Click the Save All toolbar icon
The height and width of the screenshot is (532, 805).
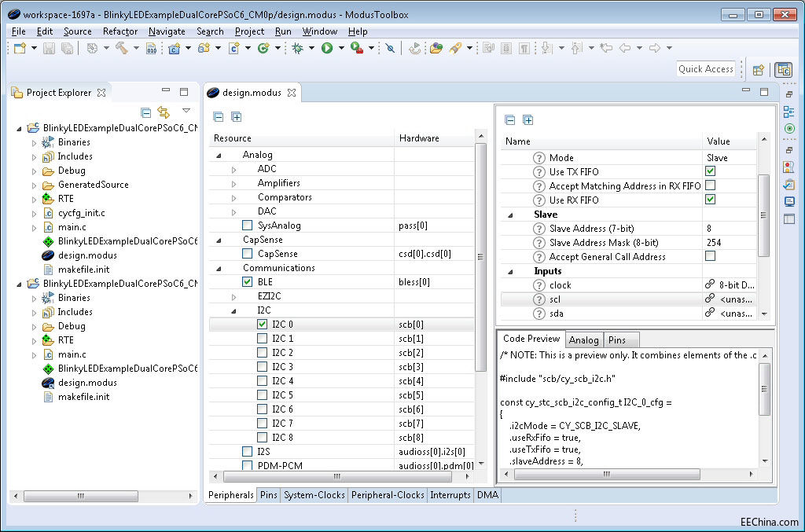coord(67,48)
